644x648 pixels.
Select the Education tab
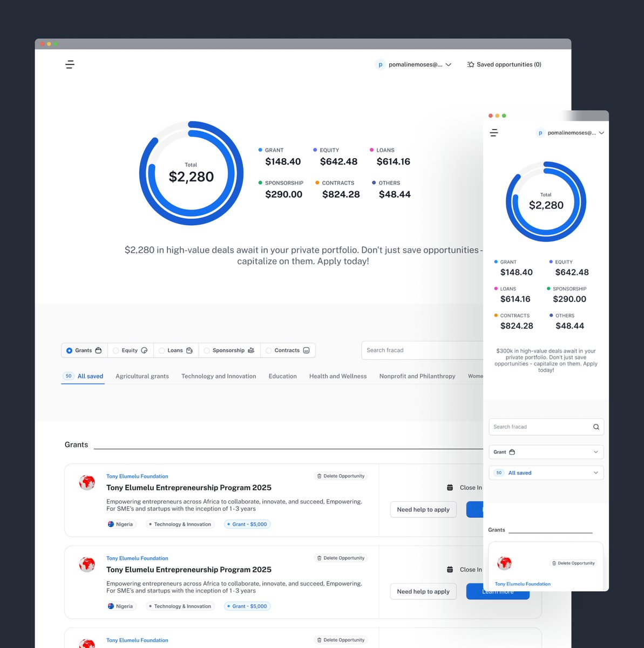pos(283,376)
